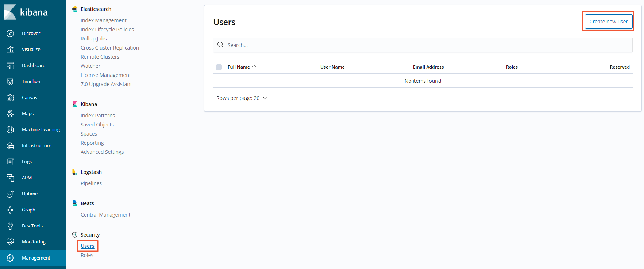The width and height of the screenshot is (644, 269).
Task: Open Uptime via its icon
Action: (10, 194)
